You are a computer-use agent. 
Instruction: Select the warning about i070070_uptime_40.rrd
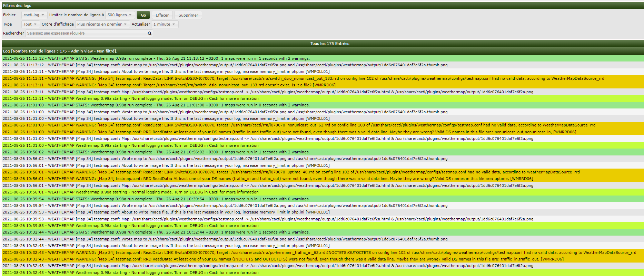click(323, 172)
